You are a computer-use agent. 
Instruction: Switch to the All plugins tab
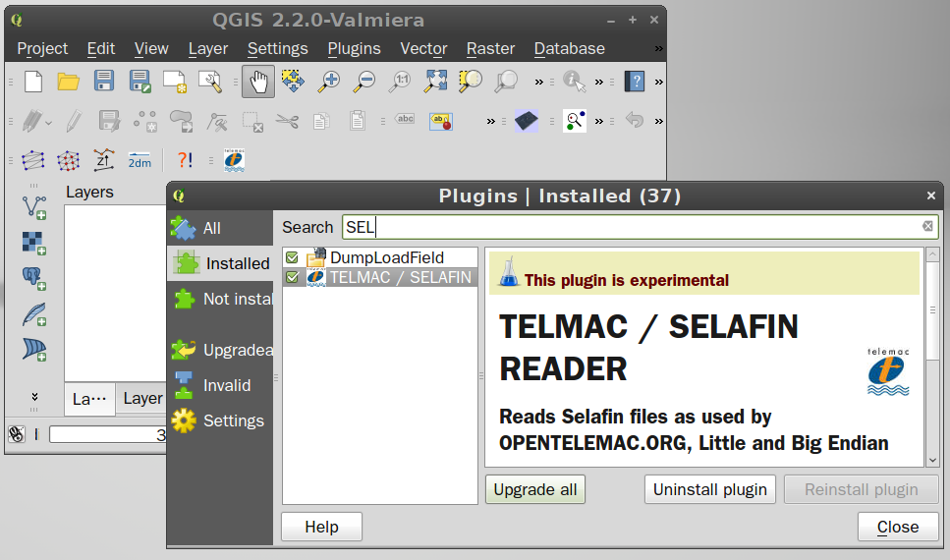(220, 229)
